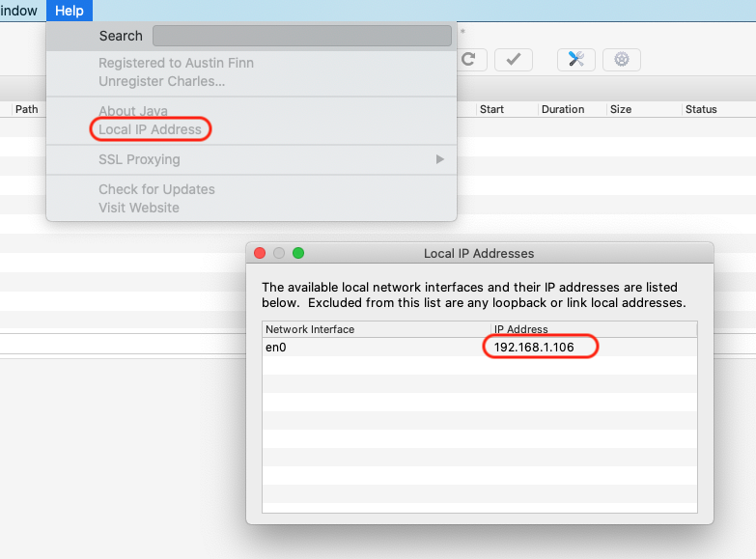Select the en0 network interface row
The width and height of the screenshot is (756, 559).
pos(377,348)
